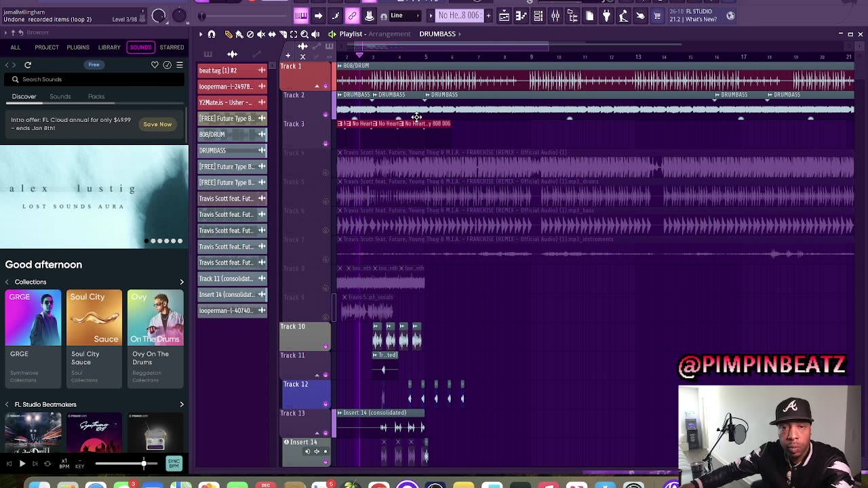Open the Line snap dropdown
The image size is (868, 488).
[x=403, y=16]
